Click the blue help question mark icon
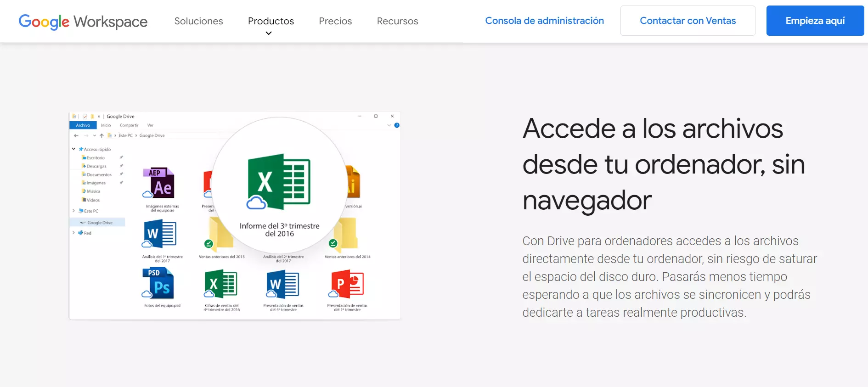Screen dimensions: 868x387 coord(397,125)
